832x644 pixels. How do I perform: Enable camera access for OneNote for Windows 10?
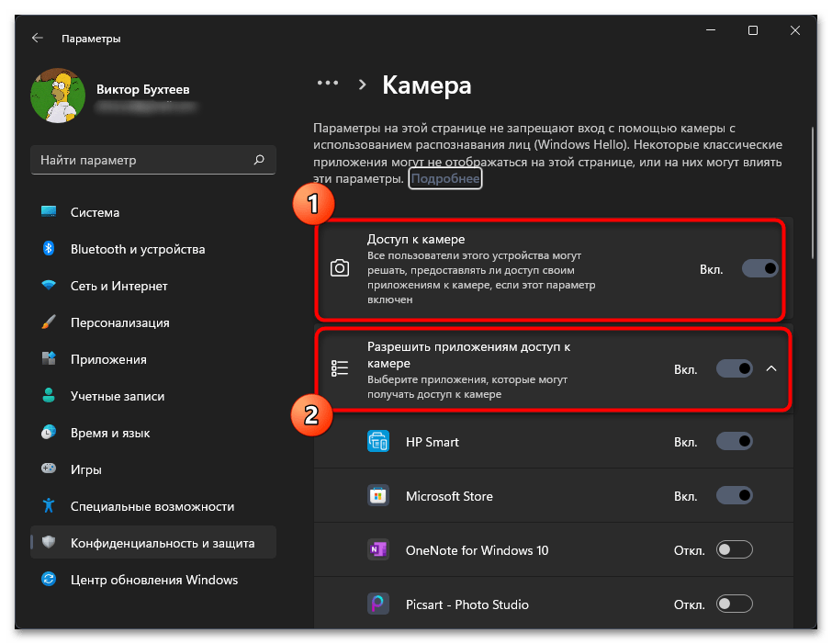pos(734,549)
